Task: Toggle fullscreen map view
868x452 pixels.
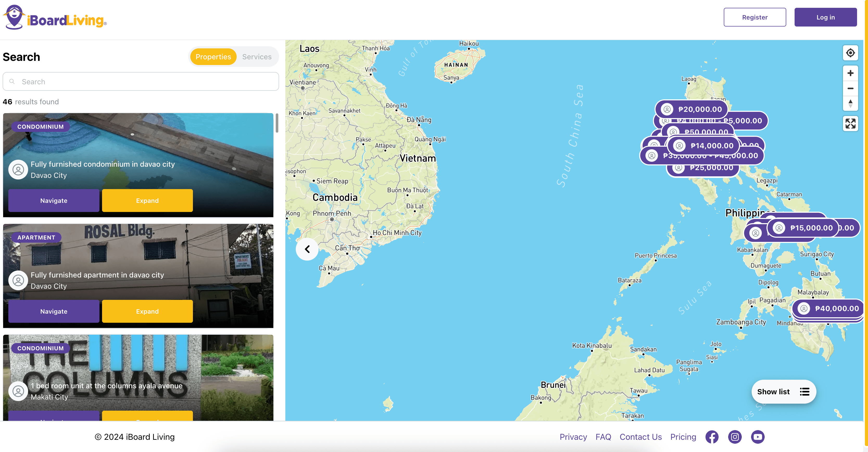Action: pos(850,124)
